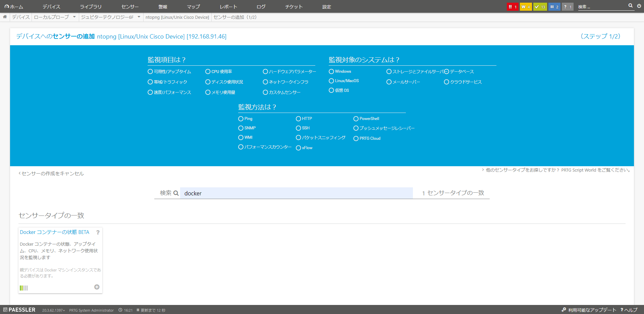Click the magnifier icon beside sensor search field
The image size is (644, 314).
point(176,193)
